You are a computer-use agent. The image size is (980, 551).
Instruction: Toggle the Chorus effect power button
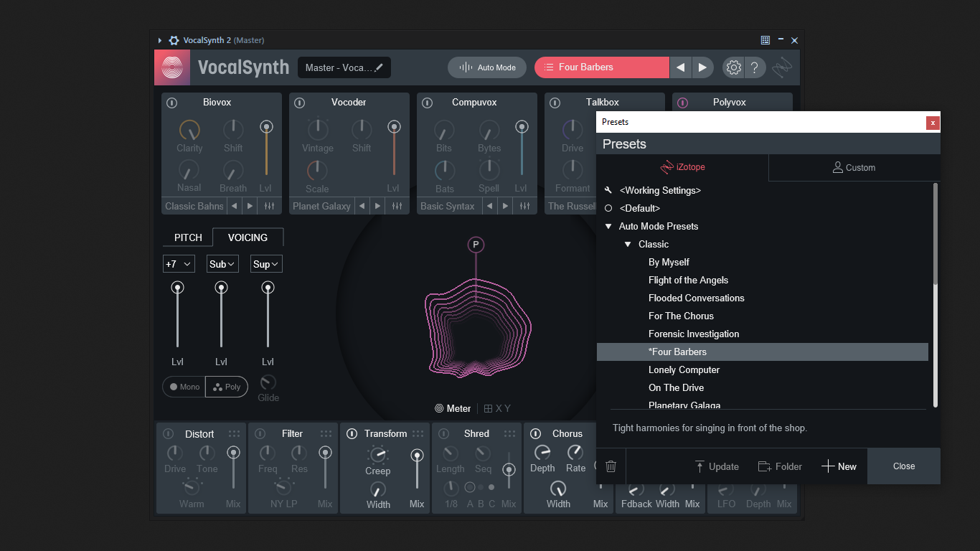535,434
